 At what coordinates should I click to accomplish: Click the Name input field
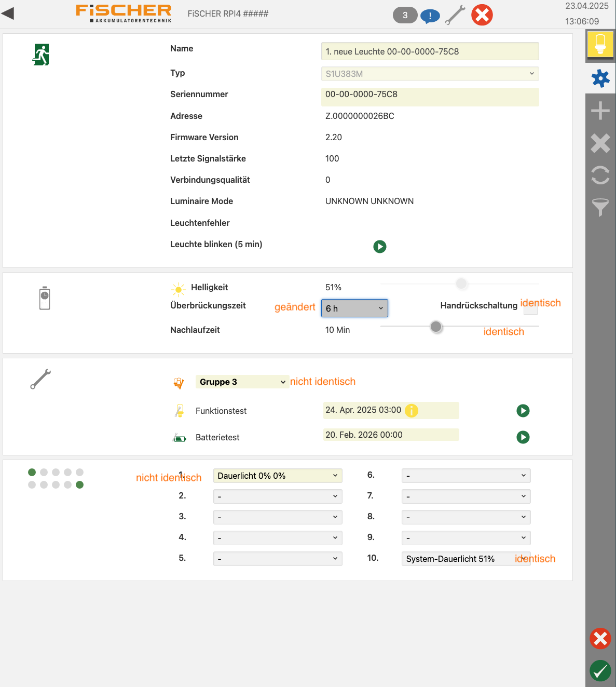tap(430, 51)
